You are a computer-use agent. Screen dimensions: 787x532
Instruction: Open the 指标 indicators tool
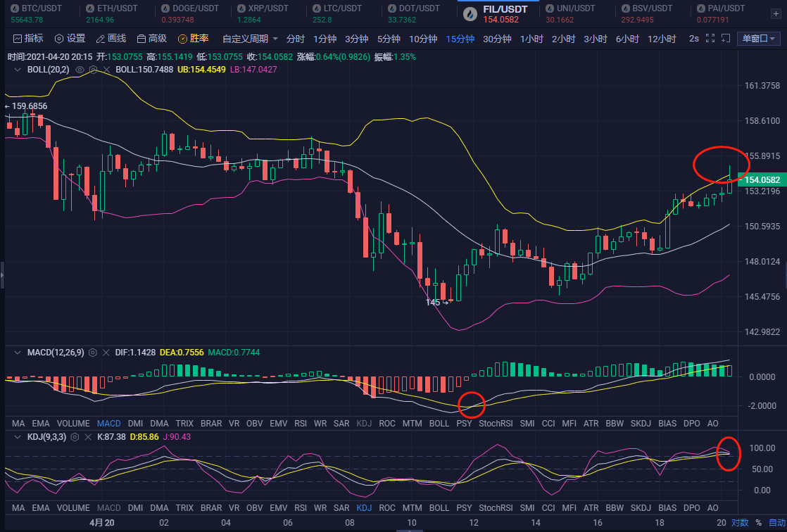coord(28,39)
